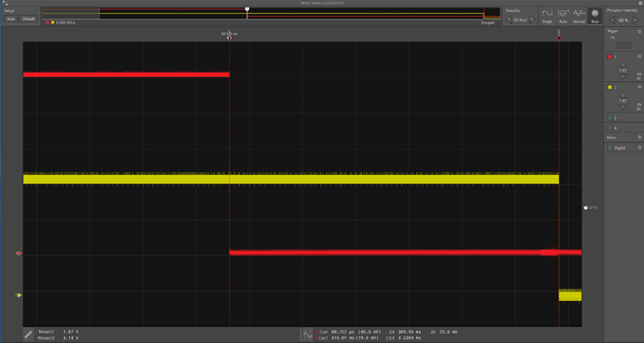Open channel 2 settings gear
This screenshot has width=644, height=343.
(639, 87)
